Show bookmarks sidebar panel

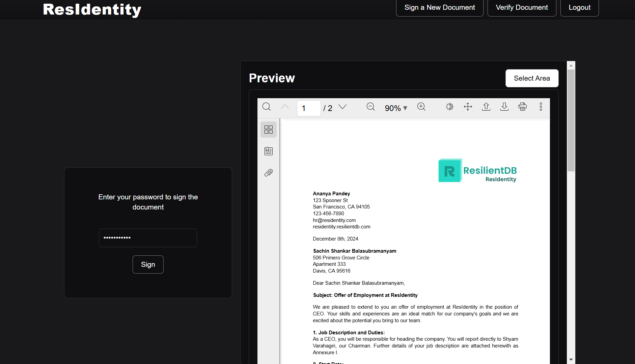tap(269, 151)
